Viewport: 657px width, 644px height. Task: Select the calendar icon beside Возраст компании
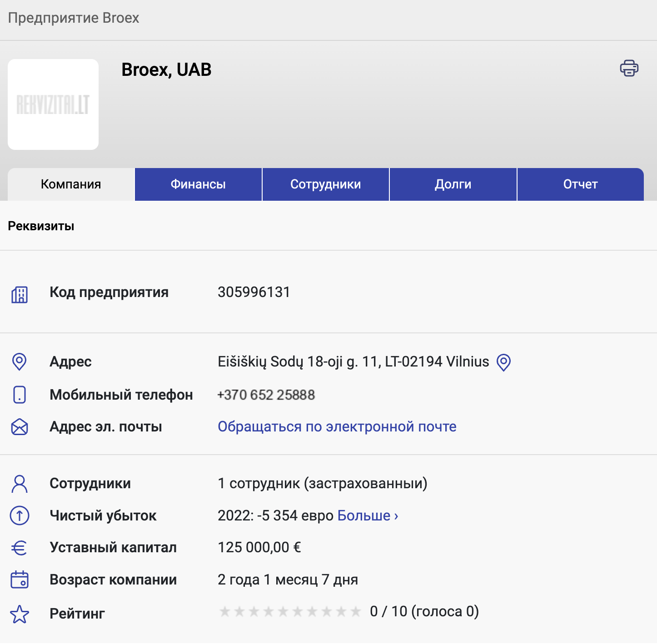20,580
